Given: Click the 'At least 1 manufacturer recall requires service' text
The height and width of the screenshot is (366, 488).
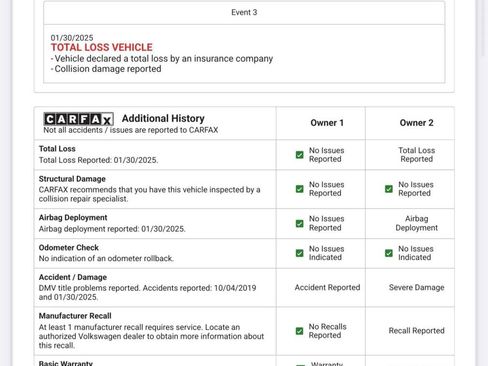Looking at the screenshot, I should (151, 336).
